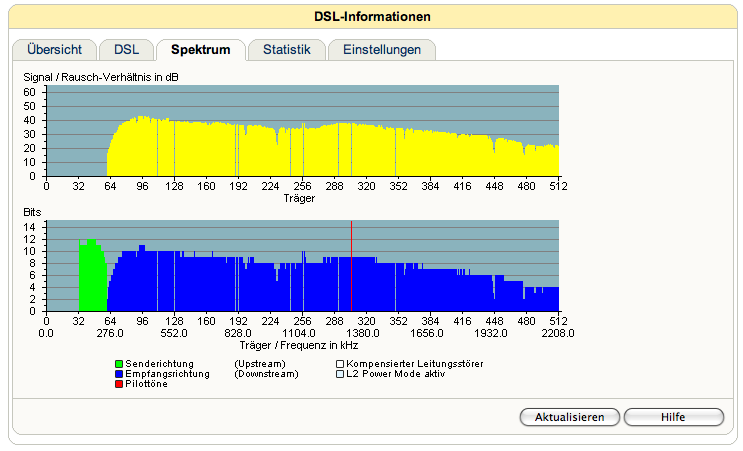Click the "Pilottöne" legend text
Viewport: 743px width, 451px height.
[x=146, y=384]
